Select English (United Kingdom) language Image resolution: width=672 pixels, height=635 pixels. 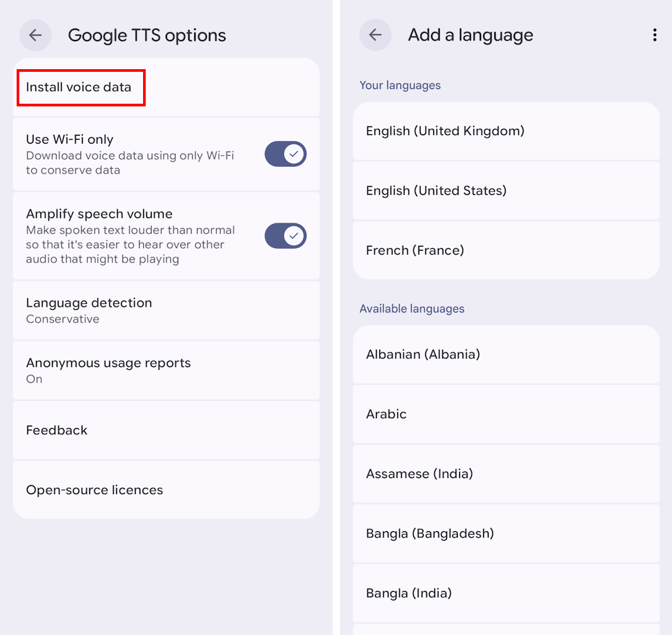pyautogui.click(x=506, y=131)
